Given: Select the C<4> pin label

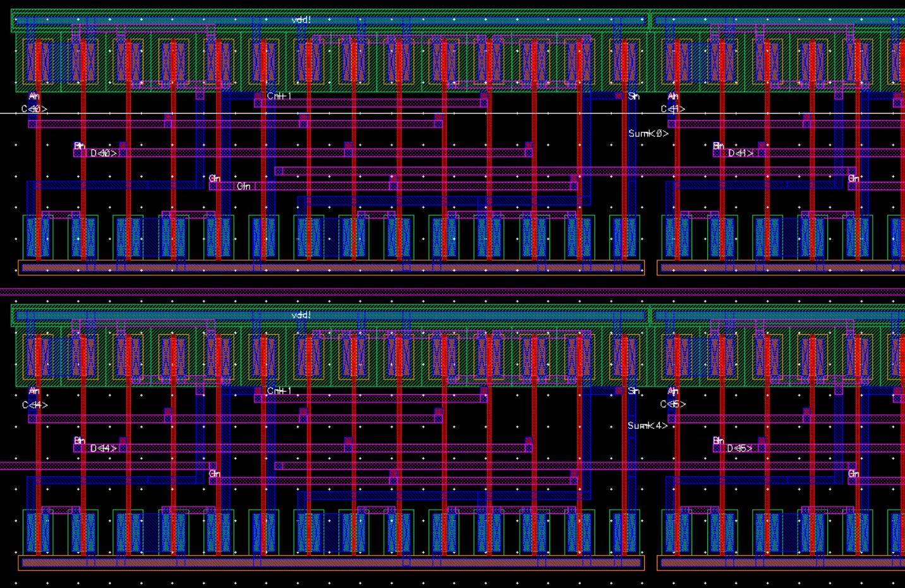Looking at the screenshot, I should [x=35, y=405].
